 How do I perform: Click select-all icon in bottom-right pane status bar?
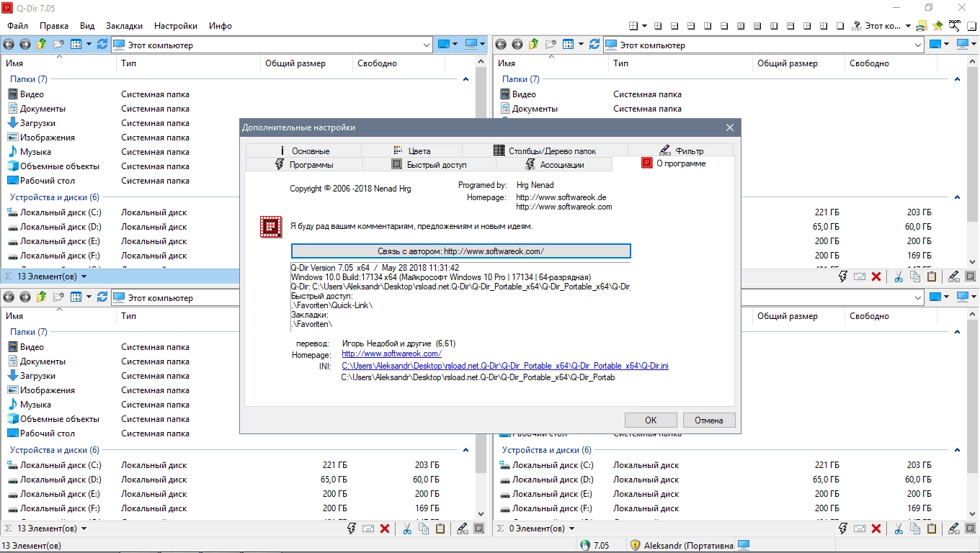click(971, 529)
